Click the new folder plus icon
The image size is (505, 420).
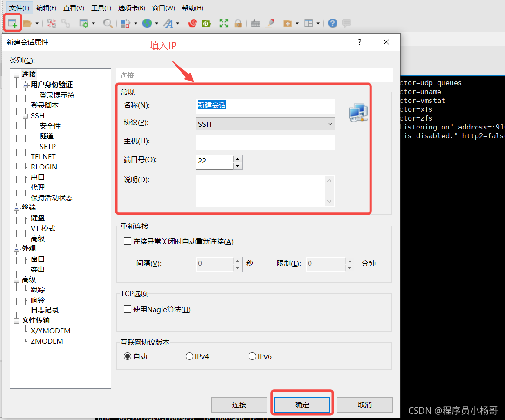[288, 23]
